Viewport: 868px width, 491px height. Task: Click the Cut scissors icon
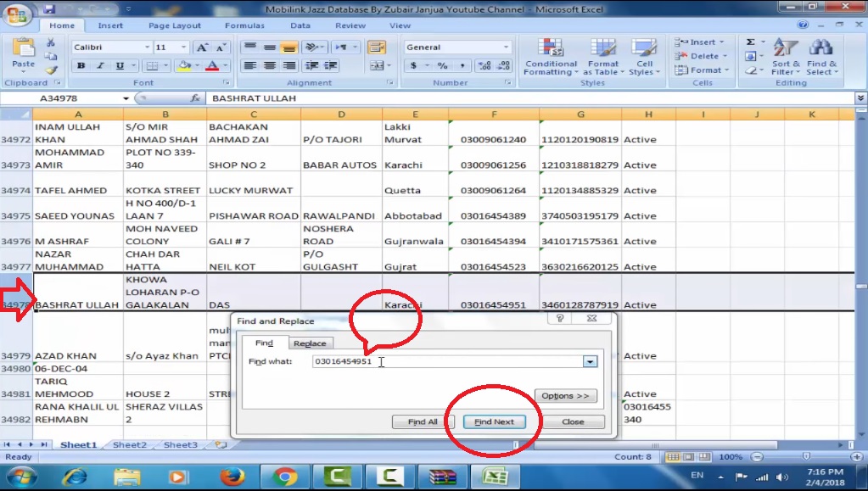[x=50, y=42]
